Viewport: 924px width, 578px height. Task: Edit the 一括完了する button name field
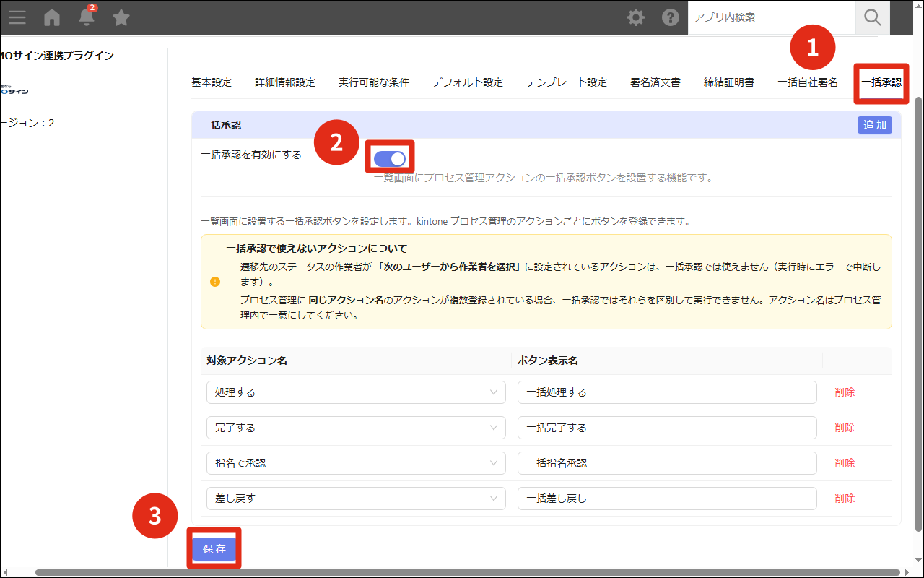pos(667,428)
